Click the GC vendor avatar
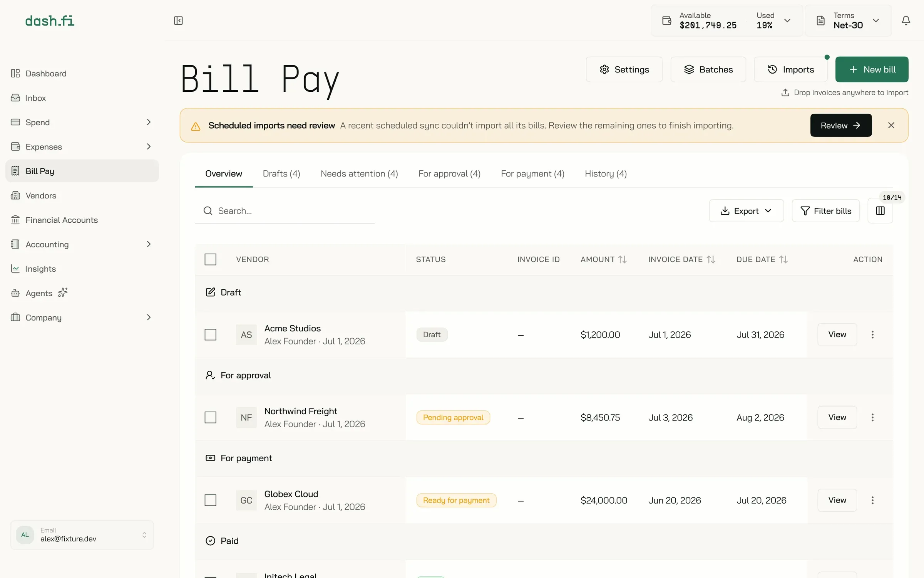The width and height of the screenshot is (924, 578). 246,500
